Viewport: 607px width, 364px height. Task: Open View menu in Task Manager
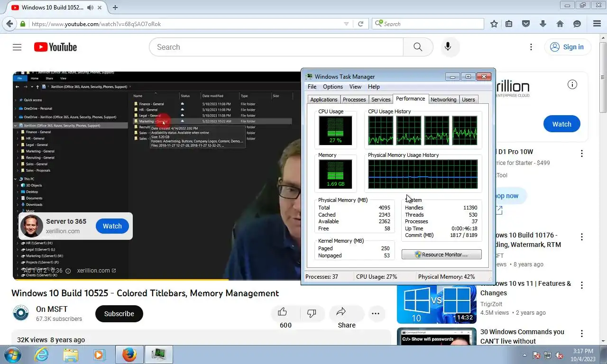[355, 87]
